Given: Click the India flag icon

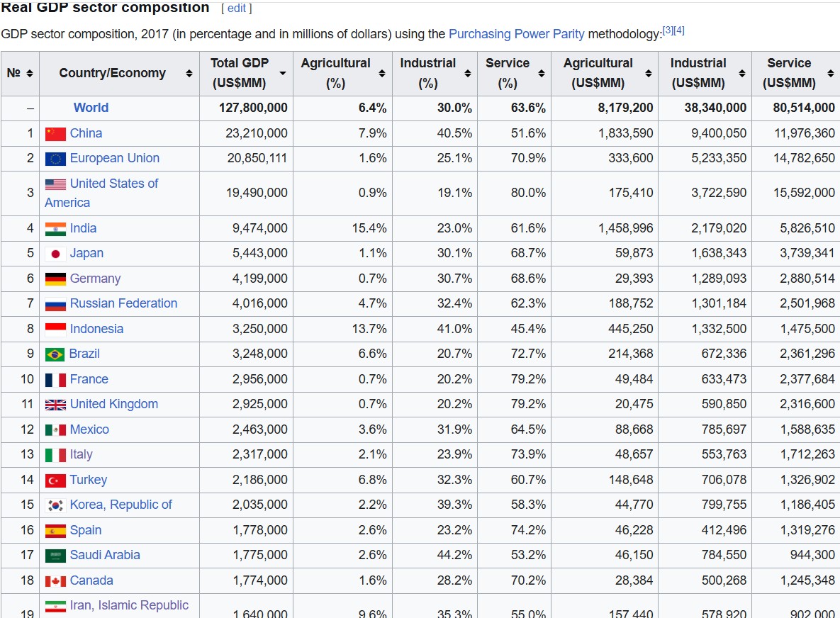Looking at the screenshot, I should (55, 229).
